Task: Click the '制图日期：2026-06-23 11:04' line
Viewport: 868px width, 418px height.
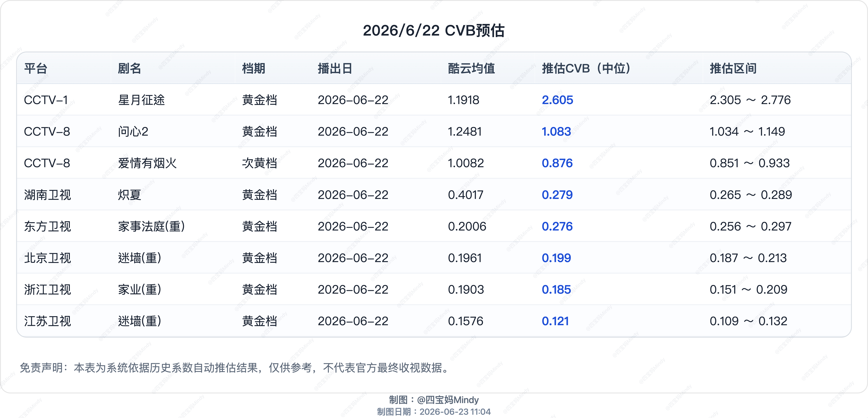Action: pyautogui.click(x=434, y=412)
